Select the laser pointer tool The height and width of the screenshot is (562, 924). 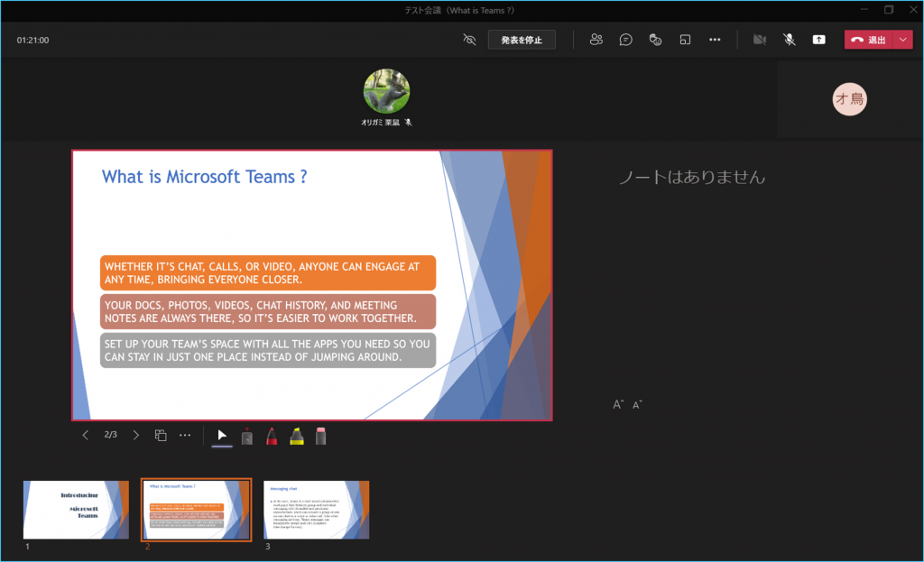246,436
